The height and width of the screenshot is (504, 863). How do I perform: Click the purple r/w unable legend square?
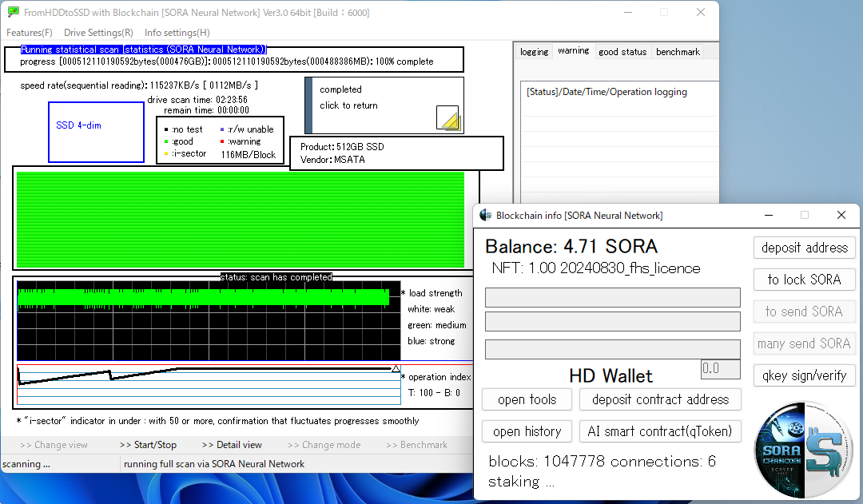222,129
